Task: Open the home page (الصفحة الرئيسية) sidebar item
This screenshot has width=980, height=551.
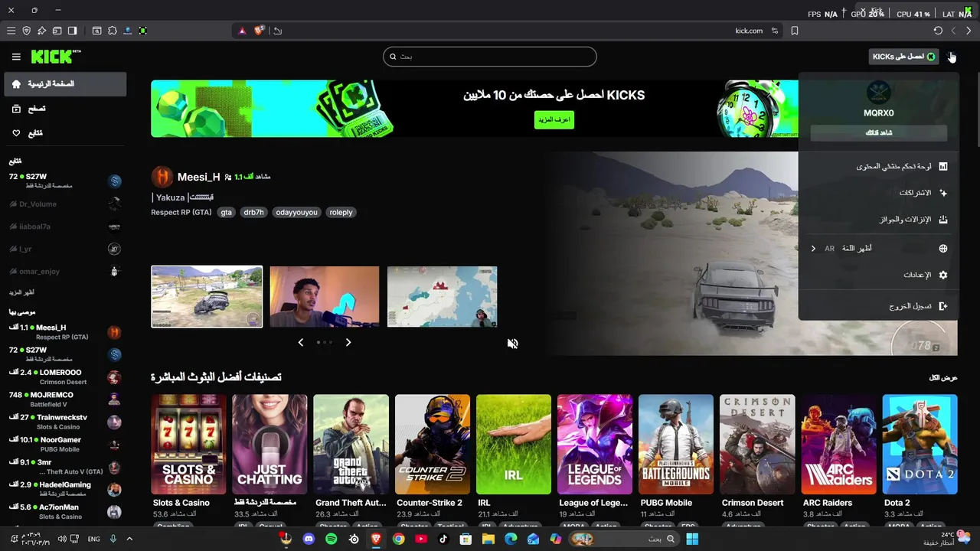Action: [65, 84]
